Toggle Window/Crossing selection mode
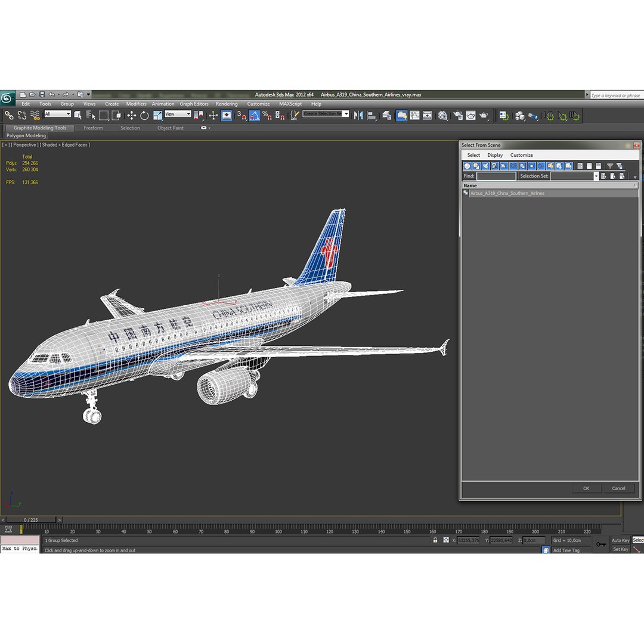The image size is (644, 644). pyautogui.click(x=116, y=116)
